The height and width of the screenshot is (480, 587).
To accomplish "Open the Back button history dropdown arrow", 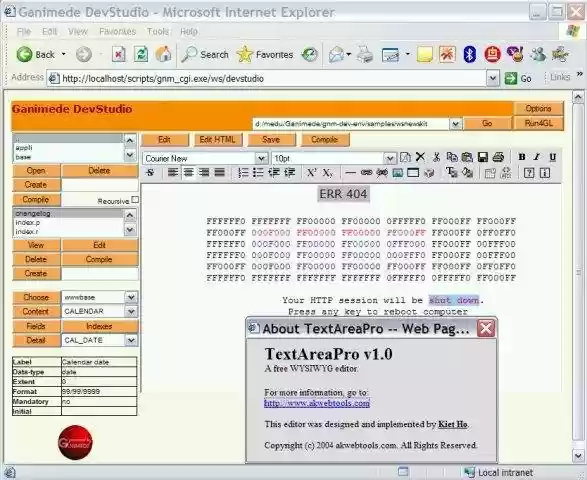I will pos(64,55).
